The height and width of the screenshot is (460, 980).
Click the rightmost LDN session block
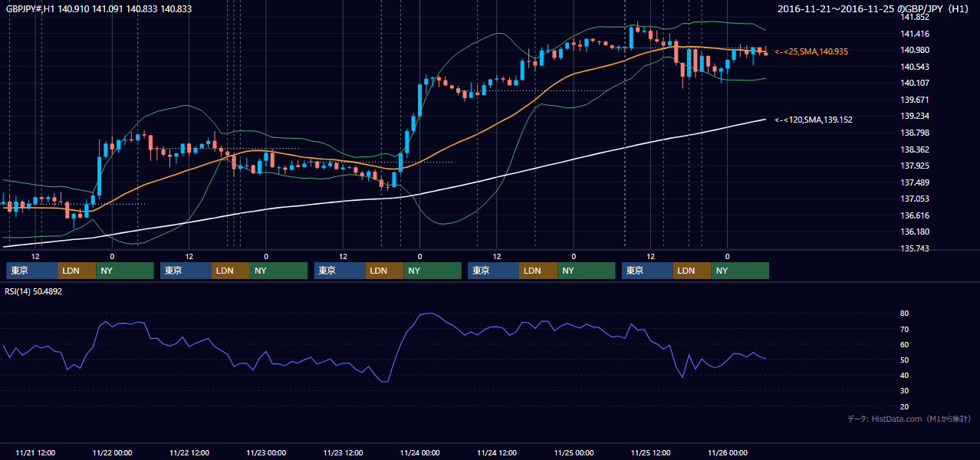tap(692, 271)
